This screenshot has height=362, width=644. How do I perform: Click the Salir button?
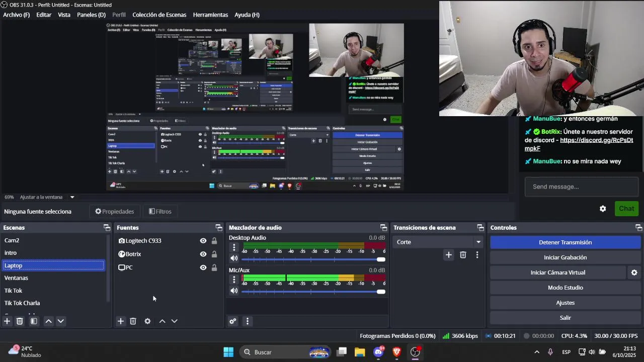pyautogui.click(x=565, y=318)
